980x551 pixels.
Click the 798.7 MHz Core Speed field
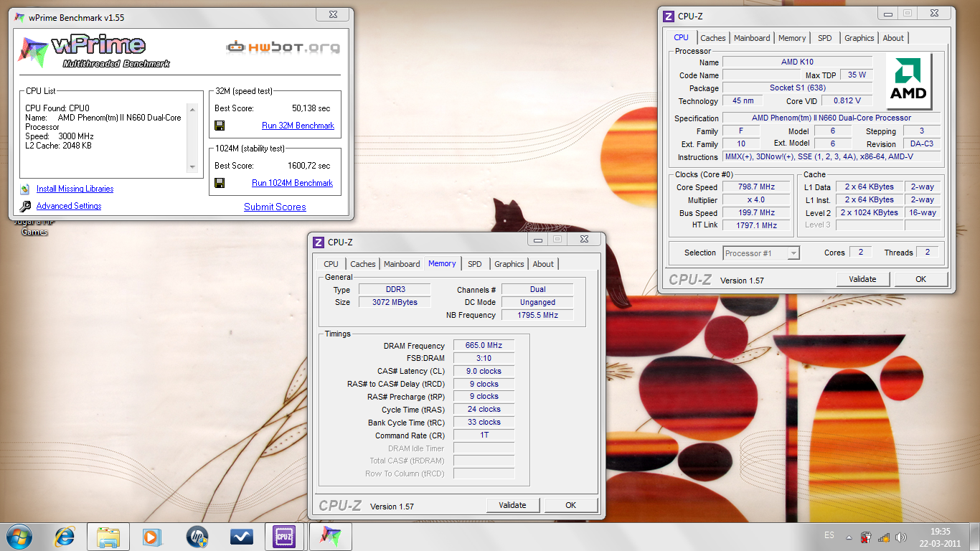756,187
